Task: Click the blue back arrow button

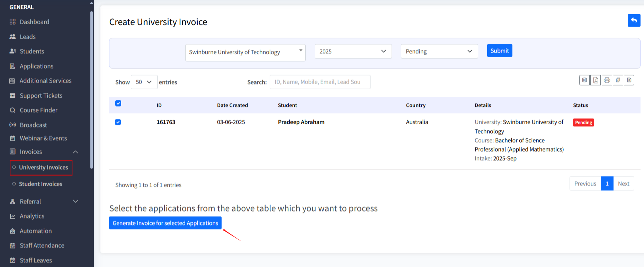Action: tap(634, 20)
